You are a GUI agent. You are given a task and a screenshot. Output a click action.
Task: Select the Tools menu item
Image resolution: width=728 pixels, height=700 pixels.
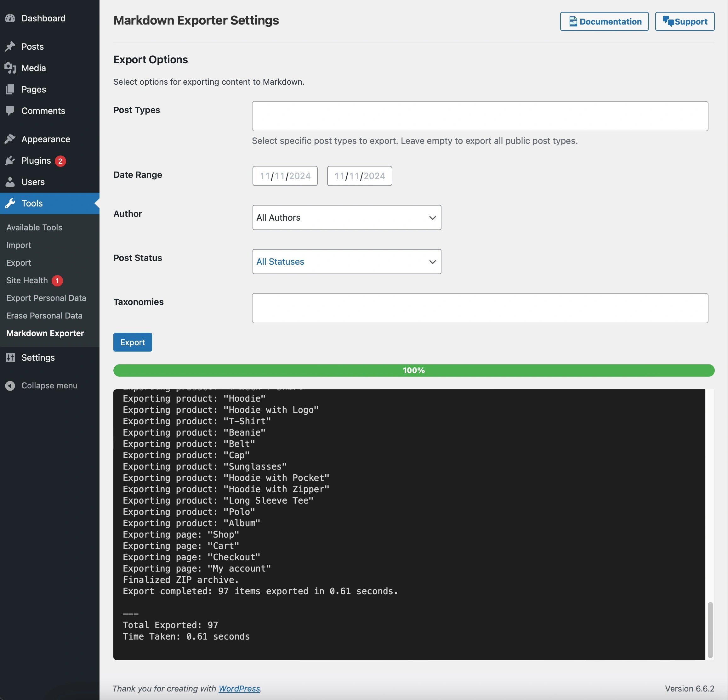pos(50,203)
